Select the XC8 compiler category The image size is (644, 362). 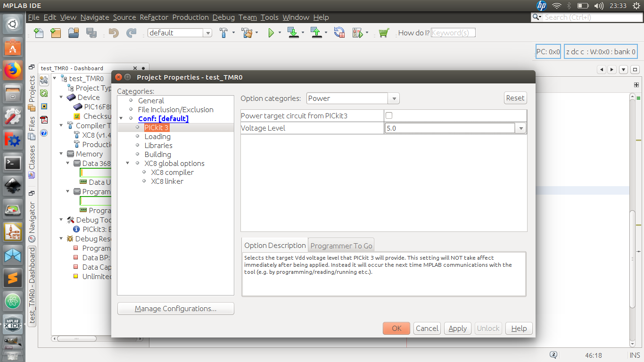click(x=172, y=173)
